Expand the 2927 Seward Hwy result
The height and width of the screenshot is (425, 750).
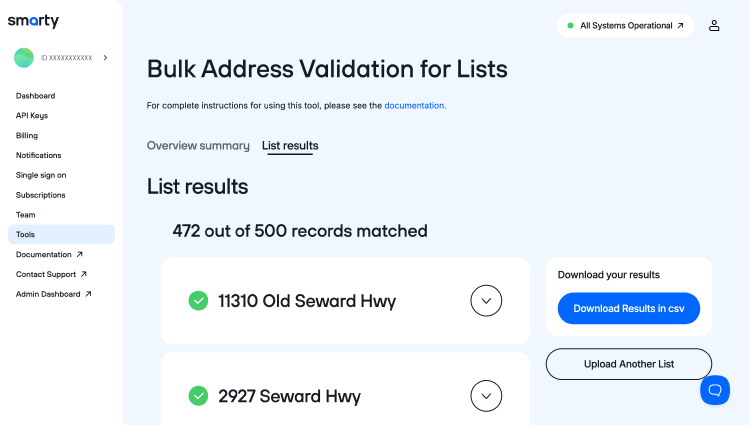(x=486, y=396)
